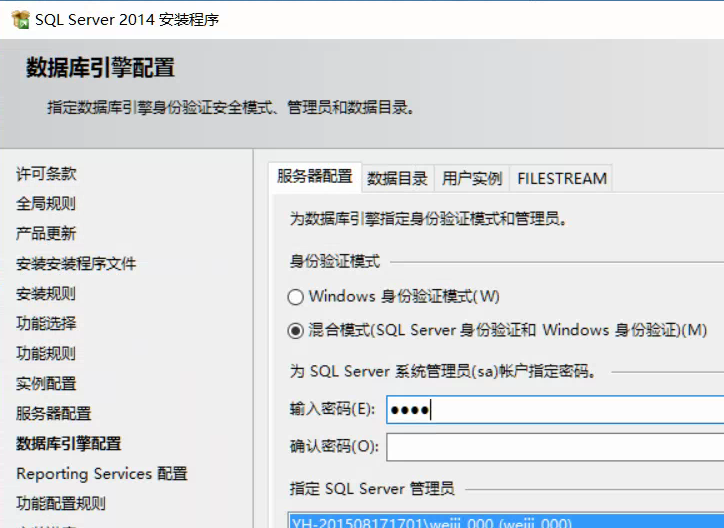The image size is (724, 528).
Task: Select 安装规则 in the sidebar
Action: click(46, 294)
